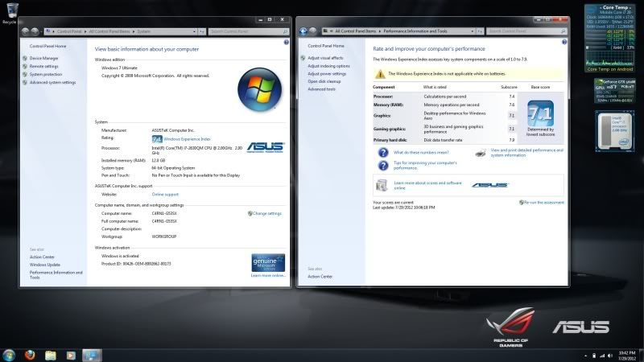Open Windows Update link

pos(45,265)
